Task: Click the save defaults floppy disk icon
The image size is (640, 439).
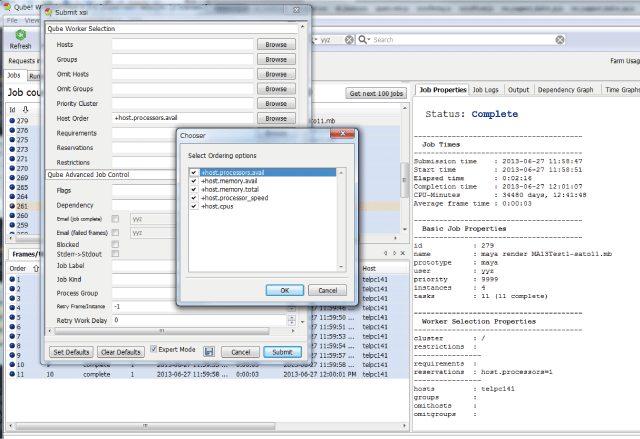Action: pyautogui.click(x=209, y=352)
